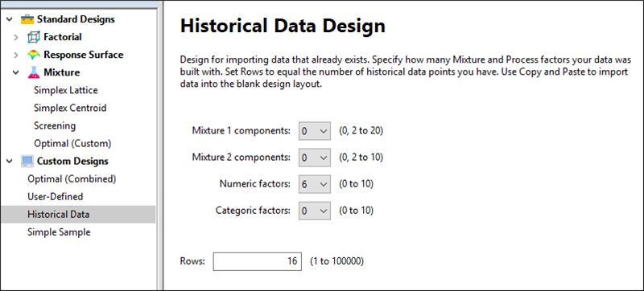Expand the Response Surface node
Viewport: 644px width, 291px height.
16,55
